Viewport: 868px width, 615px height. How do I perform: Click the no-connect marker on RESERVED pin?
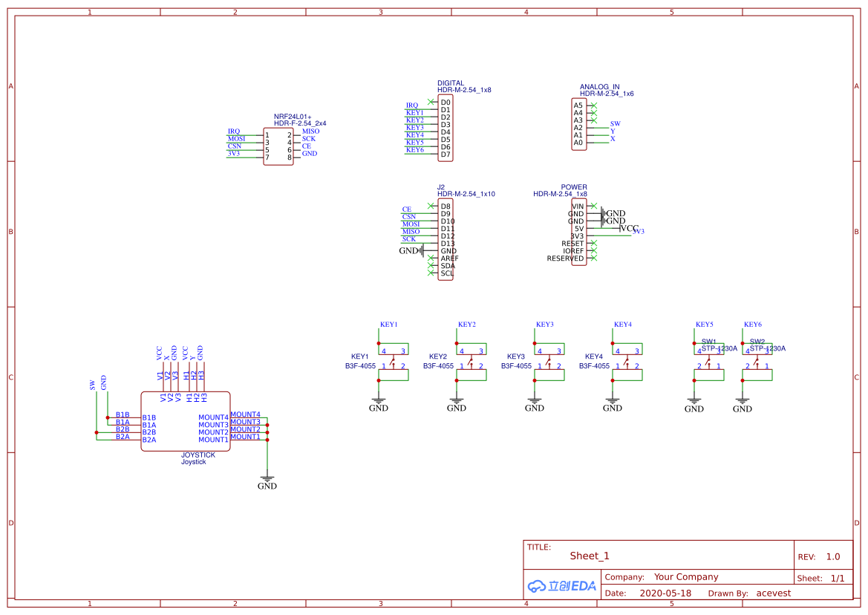594,258
